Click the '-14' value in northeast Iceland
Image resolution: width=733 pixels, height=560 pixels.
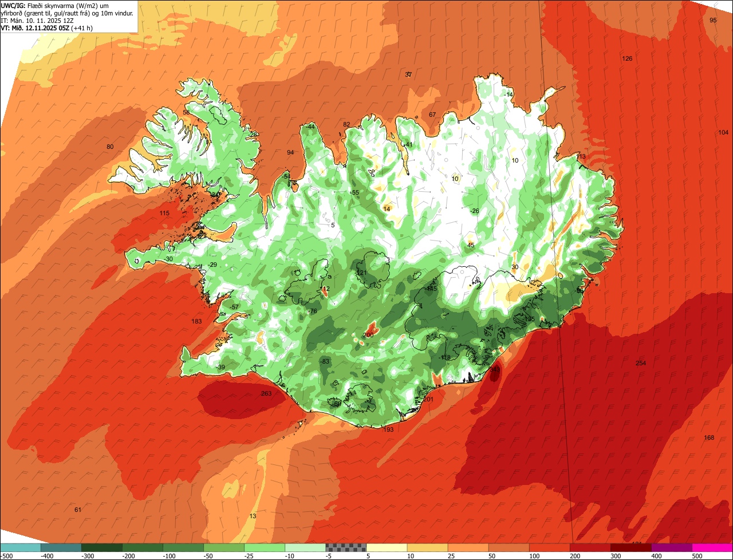tap(509, 94)
